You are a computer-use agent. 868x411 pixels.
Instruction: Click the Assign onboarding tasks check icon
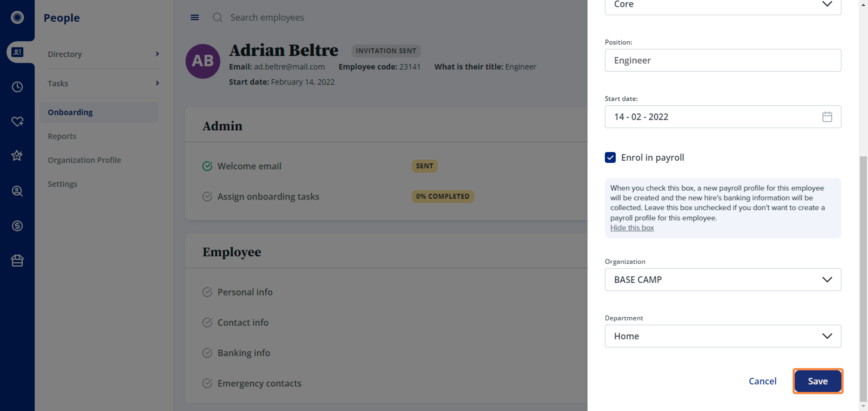coord(207,196)
